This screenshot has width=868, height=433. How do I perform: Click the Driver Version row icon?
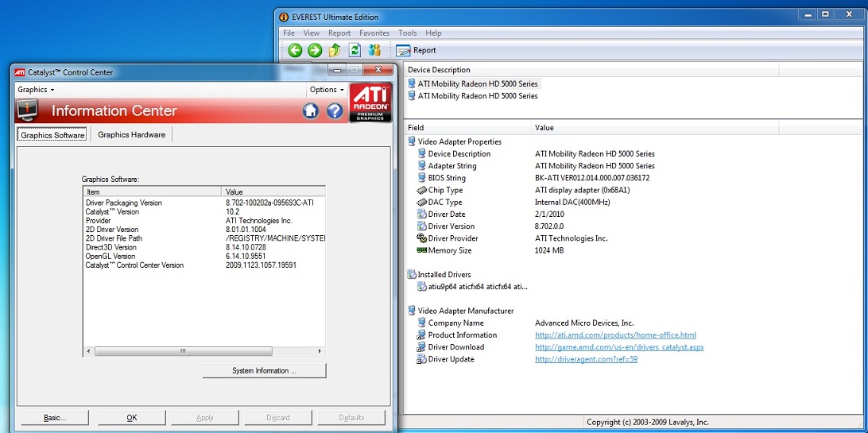pyautogui.click(x=422, y=226)
